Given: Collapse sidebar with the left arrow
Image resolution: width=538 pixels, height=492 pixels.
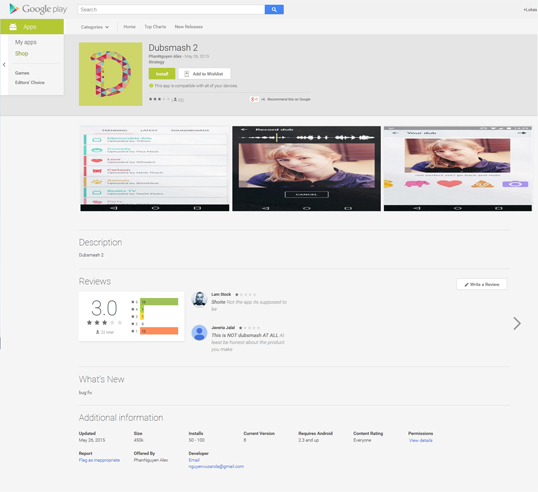Looking at the screenshot, I should (4, 65).
